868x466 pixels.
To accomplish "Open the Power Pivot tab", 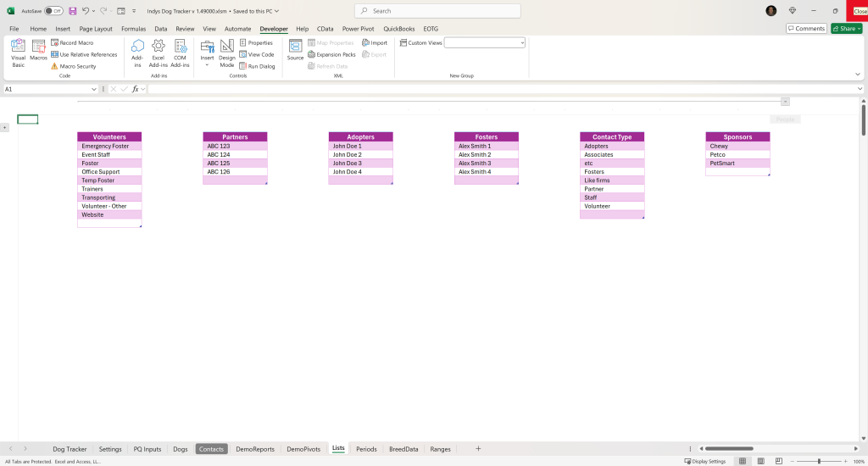I will pyautogui.click(x=359, y=29).
